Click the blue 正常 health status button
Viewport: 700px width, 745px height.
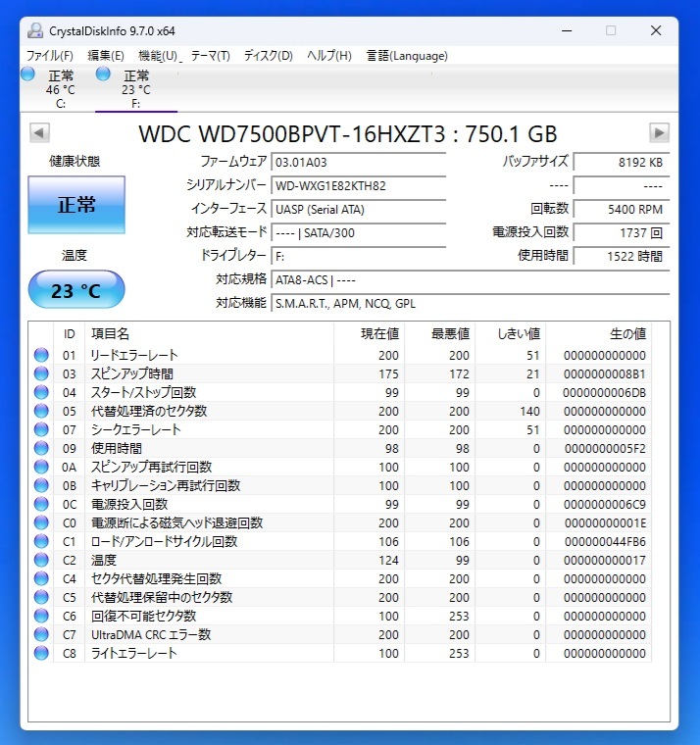click(76, 205)
